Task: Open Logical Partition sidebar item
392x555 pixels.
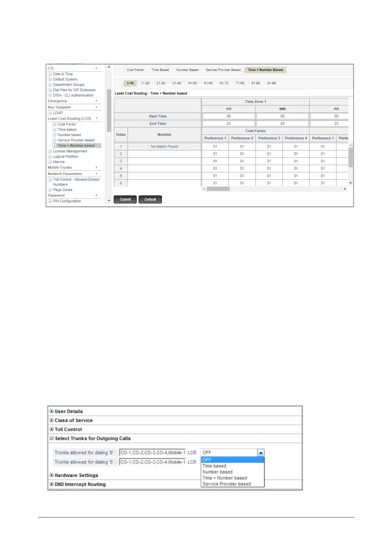Action: (x=66, y=157)
